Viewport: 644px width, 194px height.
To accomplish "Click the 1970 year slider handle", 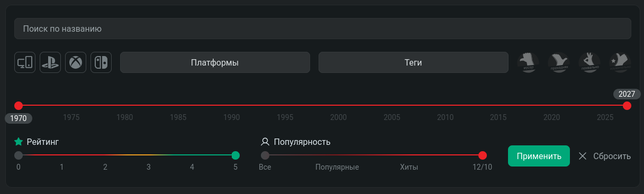I will coord(19,106).
